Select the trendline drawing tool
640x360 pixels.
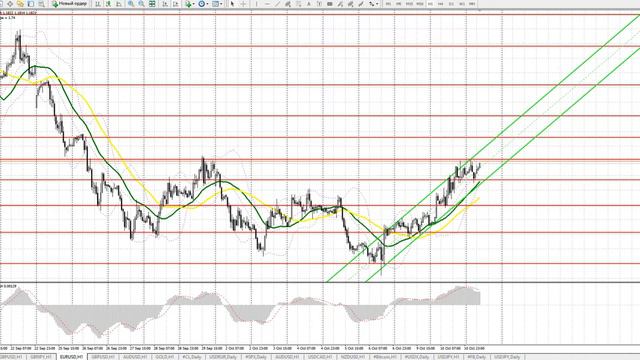(278, 4)
